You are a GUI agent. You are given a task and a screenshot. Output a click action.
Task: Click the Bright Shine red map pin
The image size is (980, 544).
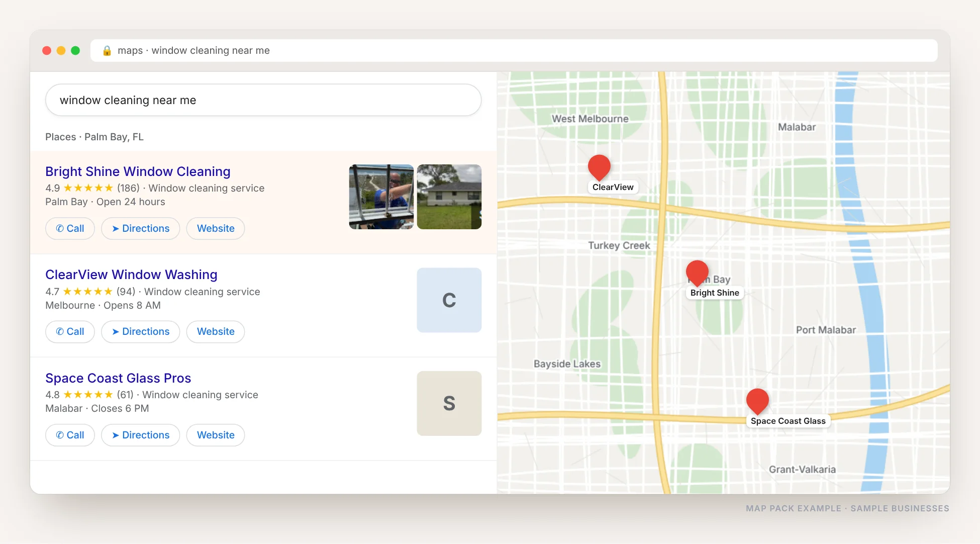(697, 273)
